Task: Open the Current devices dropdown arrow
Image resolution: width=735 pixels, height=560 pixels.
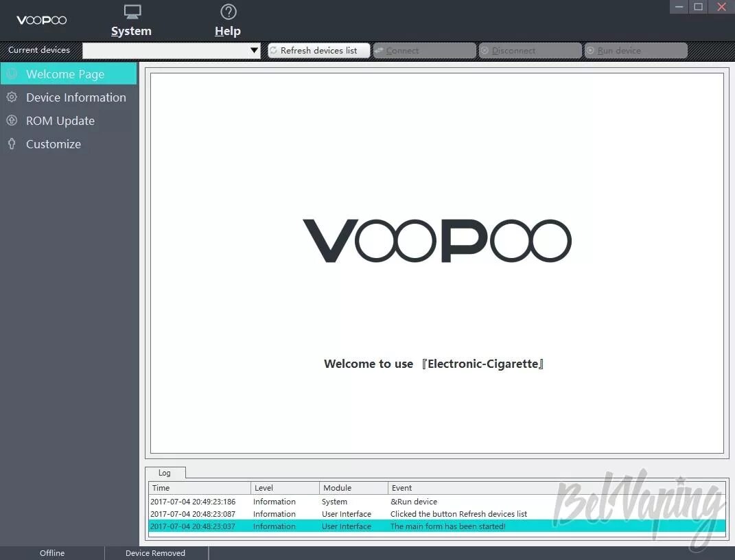Action: (x=254, y=50)
